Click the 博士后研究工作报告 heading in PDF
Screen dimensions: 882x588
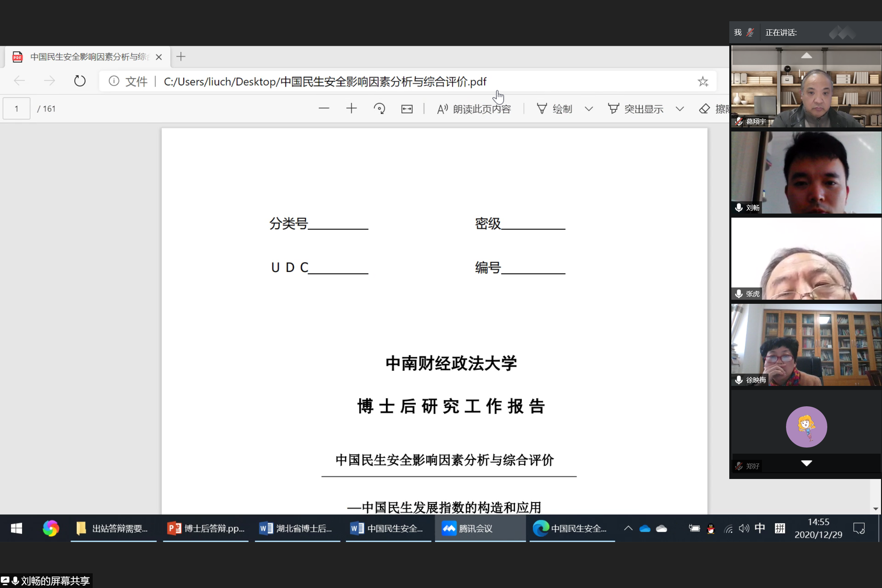coord(451,406)
